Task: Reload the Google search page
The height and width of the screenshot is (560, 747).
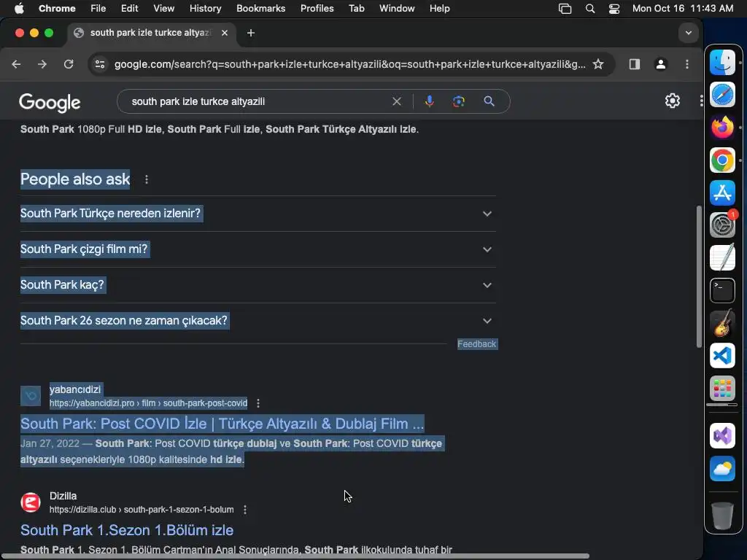Action: pyautogui.click(x=69, y=64)
